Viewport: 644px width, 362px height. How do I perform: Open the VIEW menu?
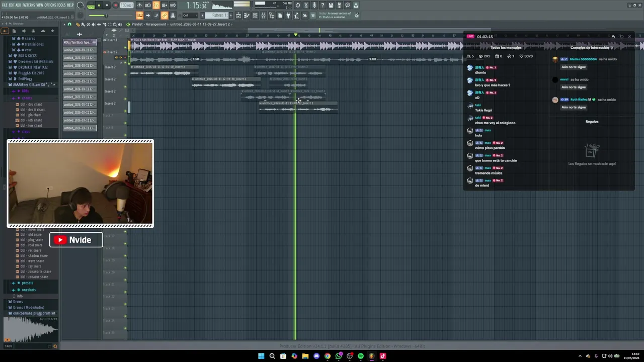[40, 5]
